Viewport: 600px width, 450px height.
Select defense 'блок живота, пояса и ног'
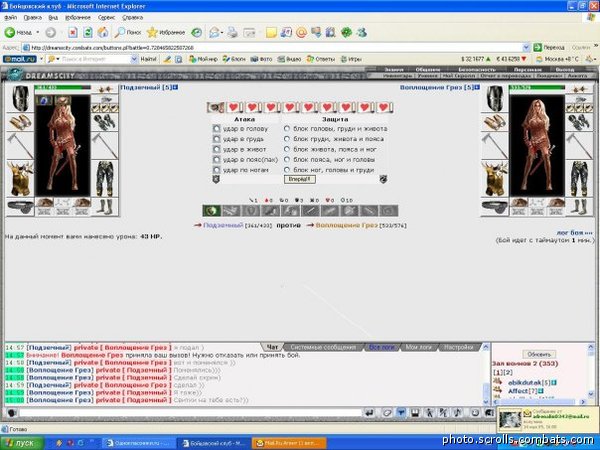[287, 149]
